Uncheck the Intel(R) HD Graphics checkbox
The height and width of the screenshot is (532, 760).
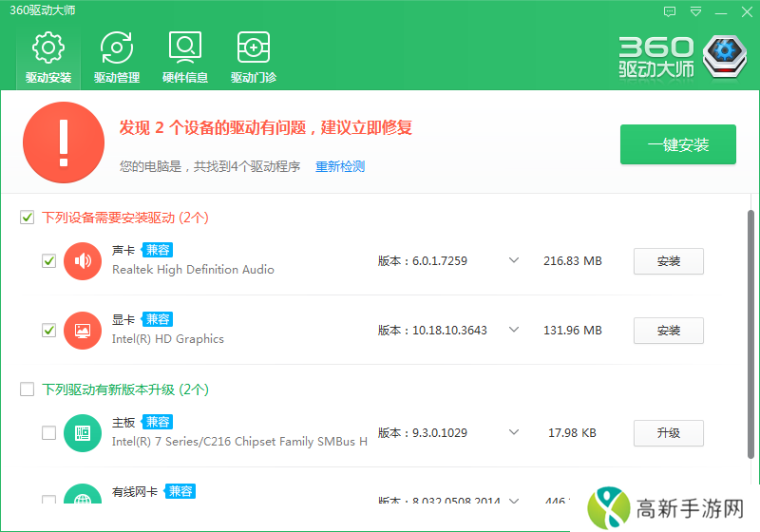49,331
